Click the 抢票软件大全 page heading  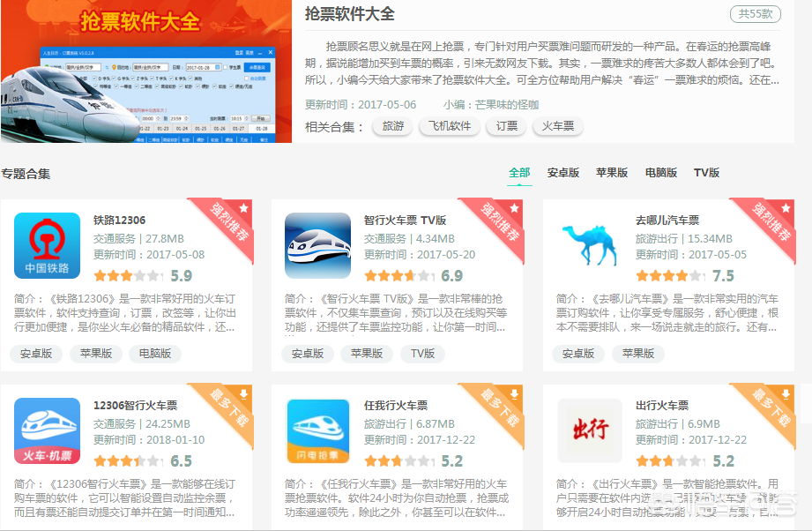pos(350,14)
